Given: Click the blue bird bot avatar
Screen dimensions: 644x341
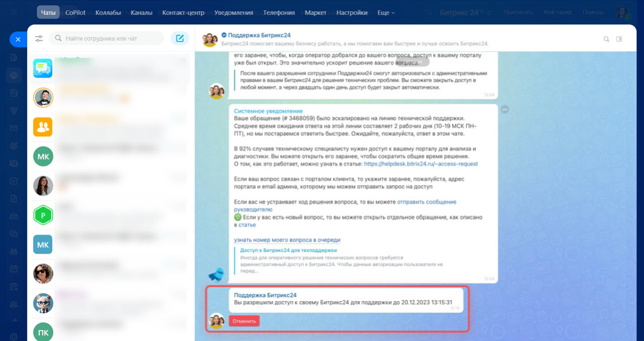Looking at the screenshot, I should click(216, 274).
